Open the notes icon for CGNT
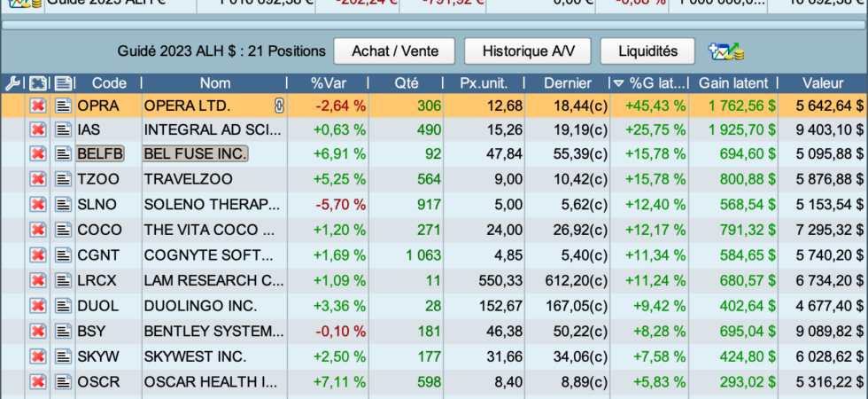Image resolution: width=868 pixels, height=399 pixels. (64, 255)
